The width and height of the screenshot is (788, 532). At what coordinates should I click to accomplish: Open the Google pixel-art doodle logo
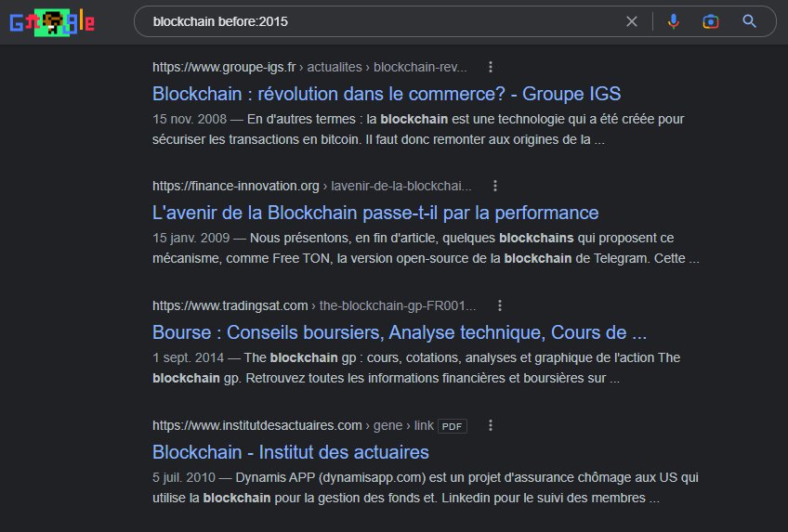coord(52,21)
